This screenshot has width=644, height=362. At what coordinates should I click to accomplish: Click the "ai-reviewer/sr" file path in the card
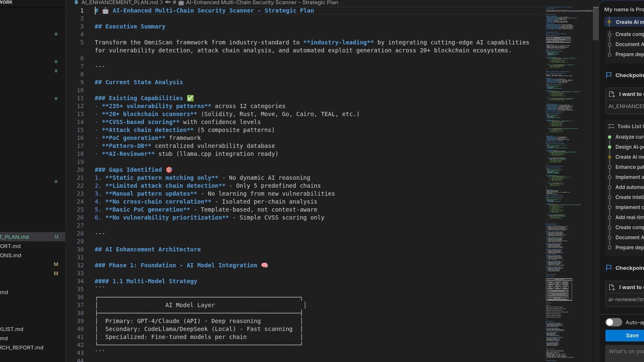(x=626, y=300)
